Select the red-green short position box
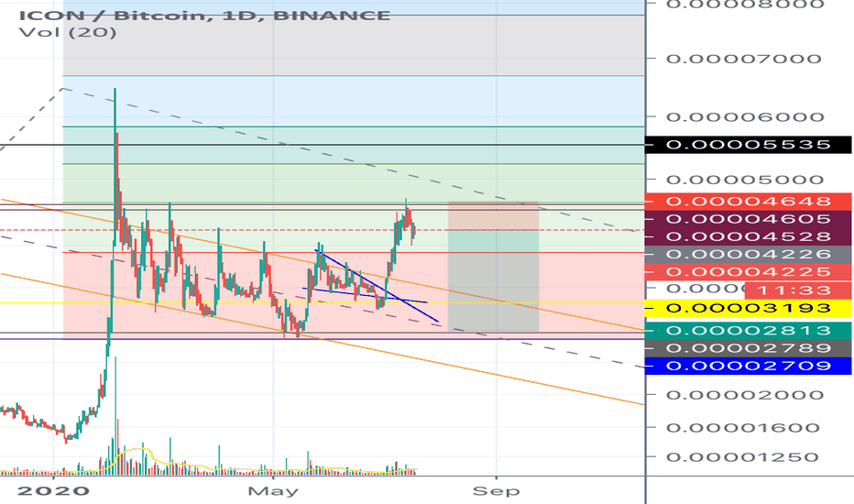The image size is (854, 504). click(x=494, y=266)
